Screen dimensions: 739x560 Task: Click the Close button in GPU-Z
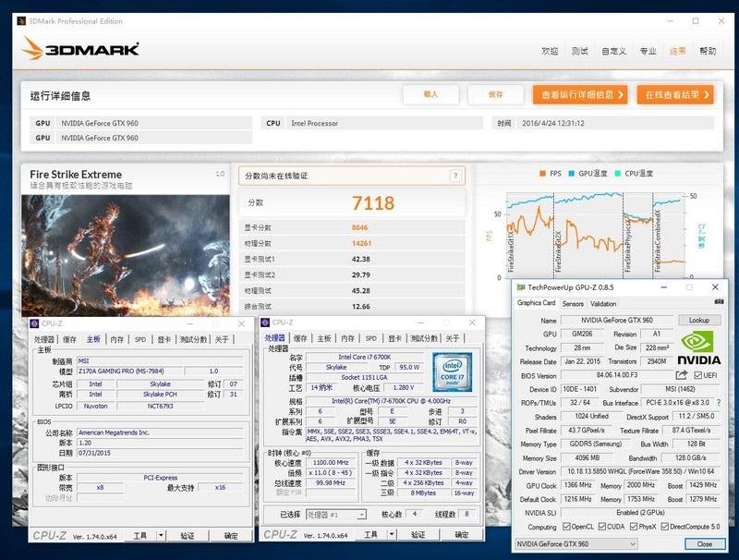[704, 544]
